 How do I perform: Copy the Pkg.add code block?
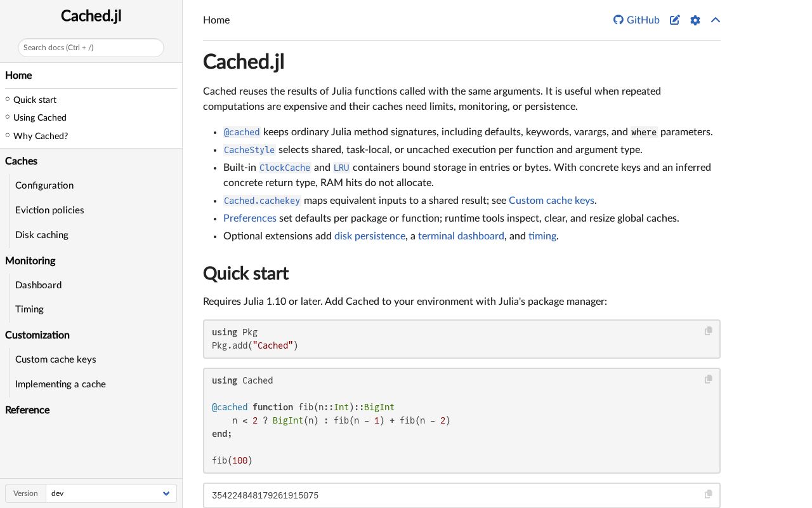[x=709, y=331]
